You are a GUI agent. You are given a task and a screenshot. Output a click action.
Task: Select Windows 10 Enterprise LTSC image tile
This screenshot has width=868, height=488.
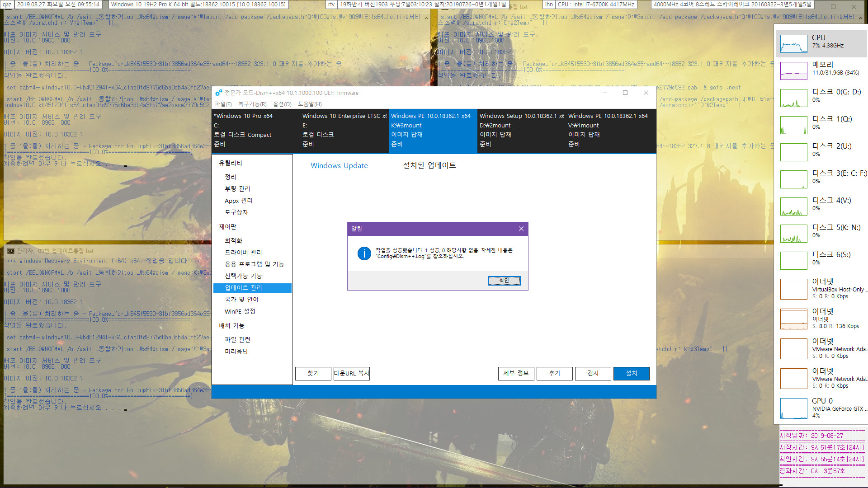[x=344, y=130]
